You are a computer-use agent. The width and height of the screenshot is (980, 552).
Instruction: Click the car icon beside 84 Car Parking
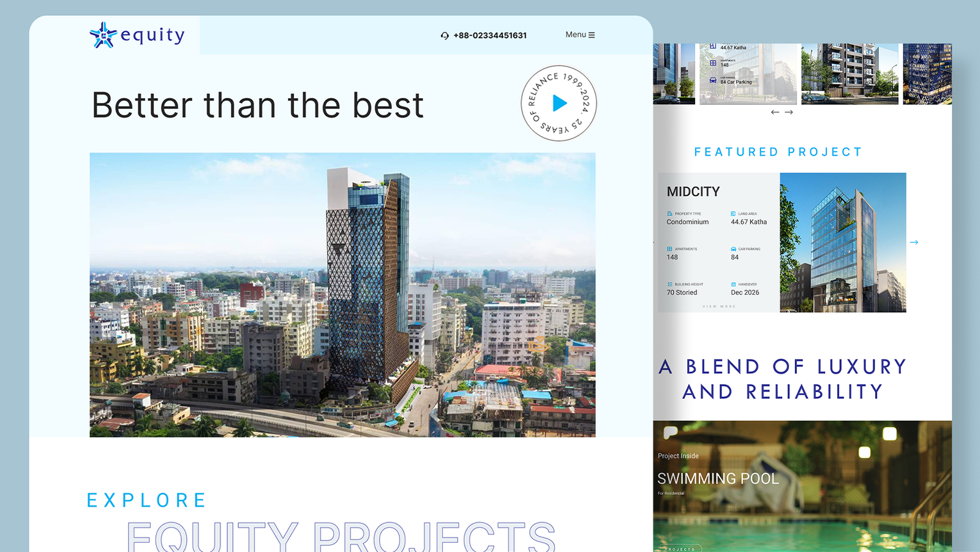pyautogui.click(x=713, y=80)
